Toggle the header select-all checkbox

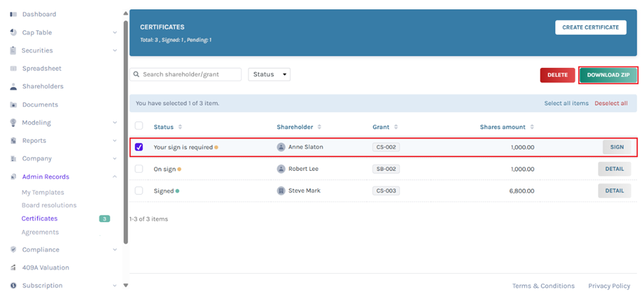tap(139, 126)
